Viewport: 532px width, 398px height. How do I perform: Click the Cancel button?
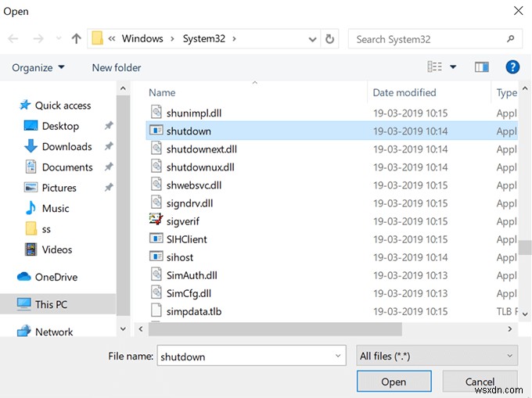click(480, 382)
